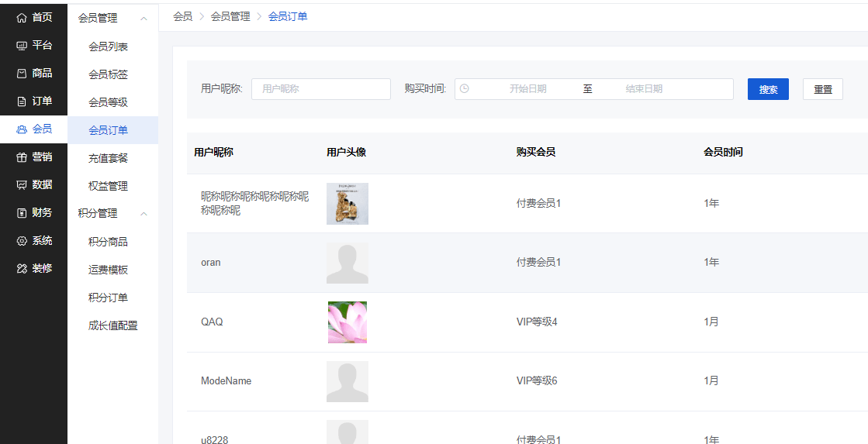Click the 购买会员 column header

coord(535,153)
